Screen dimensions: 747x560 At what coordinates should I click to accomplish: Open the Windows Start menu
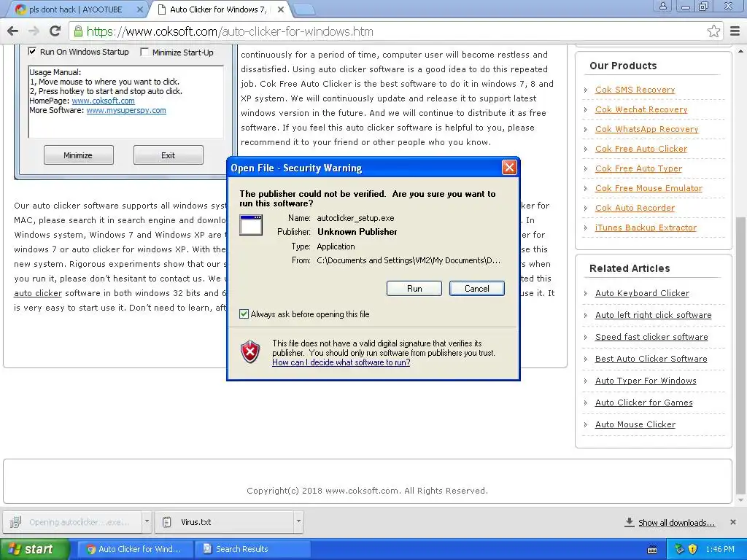tap(34, 549)
